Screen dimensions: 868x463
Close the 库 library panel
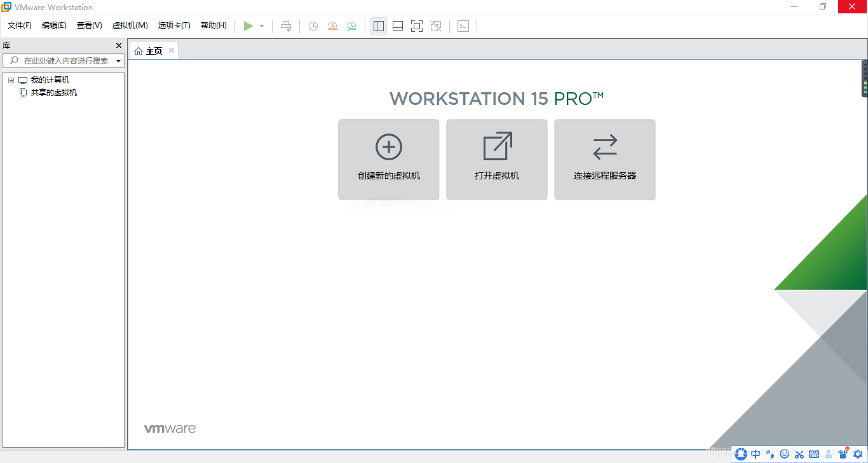[119, 46]
